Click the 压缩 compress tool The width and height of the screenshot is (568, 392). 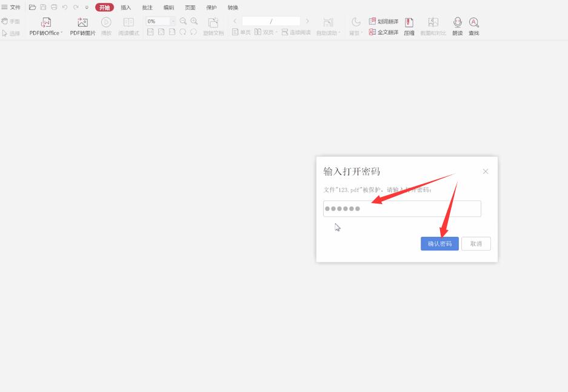409,27
